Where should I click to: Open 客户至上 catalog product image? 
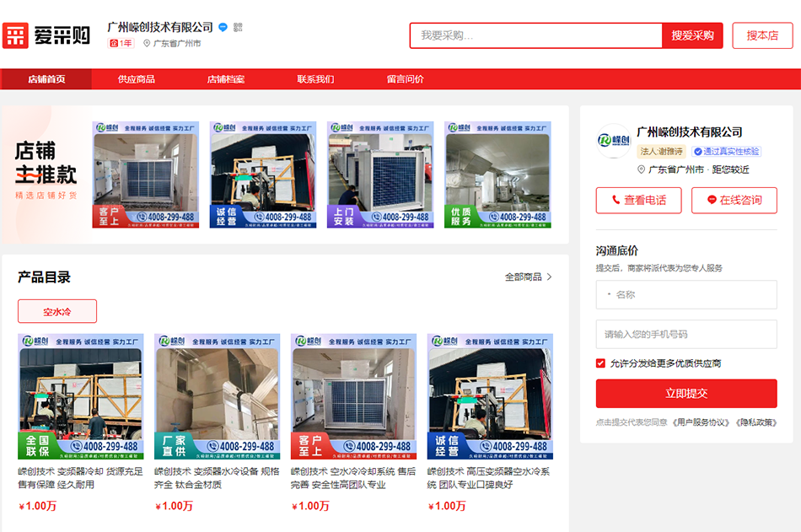pos(353,396)
